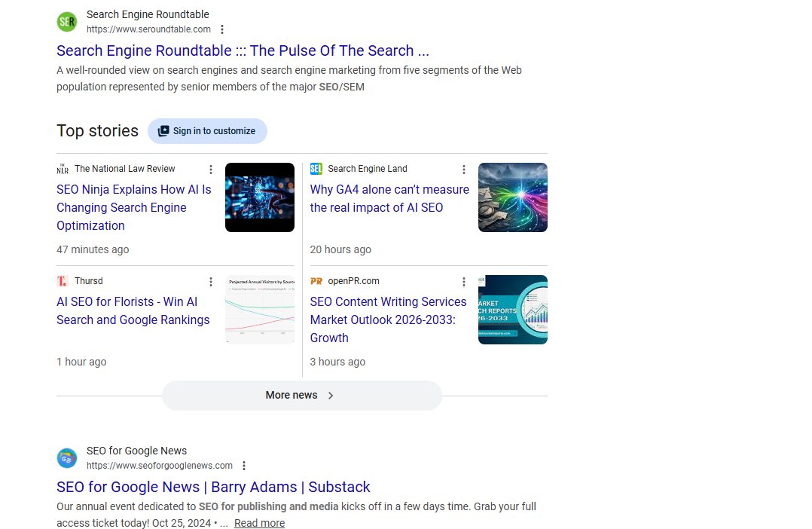812x529 pixels.
Task: Open the SEO Ninja story thumbnail image
Action: tap(260, 197)
